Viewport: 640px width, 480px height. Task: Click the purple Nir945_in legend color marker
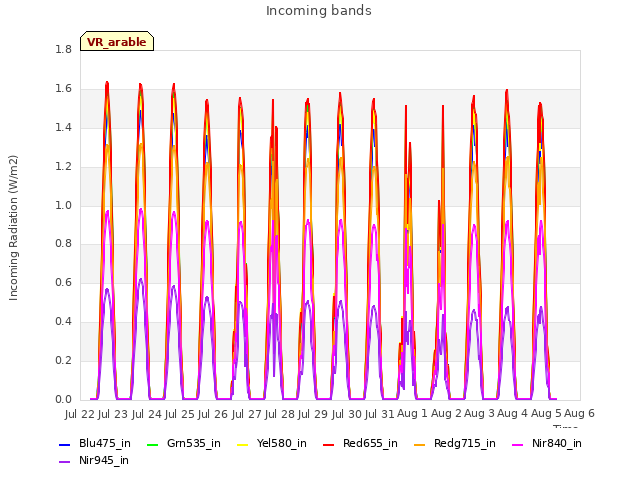point(64,462)
